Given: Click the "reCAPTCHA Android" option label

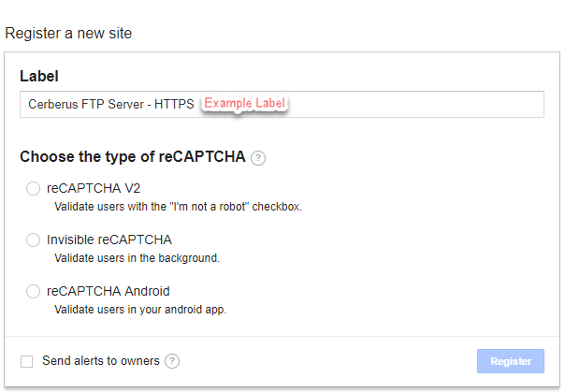Looking at the screenshot, I should 109,291.
